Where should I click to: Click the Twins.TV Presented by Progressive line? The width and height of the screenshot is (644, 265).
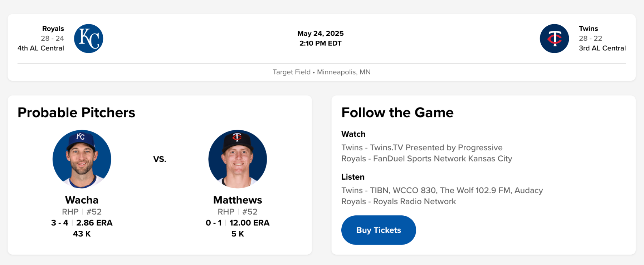point(422,147)
